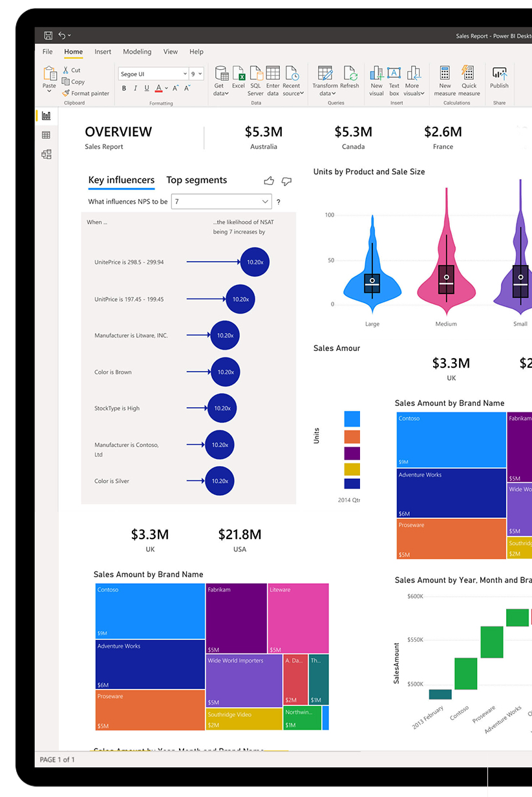Select Fabrikam tile in lower treemap
532x797 pixels.
(x=236, y=619)
